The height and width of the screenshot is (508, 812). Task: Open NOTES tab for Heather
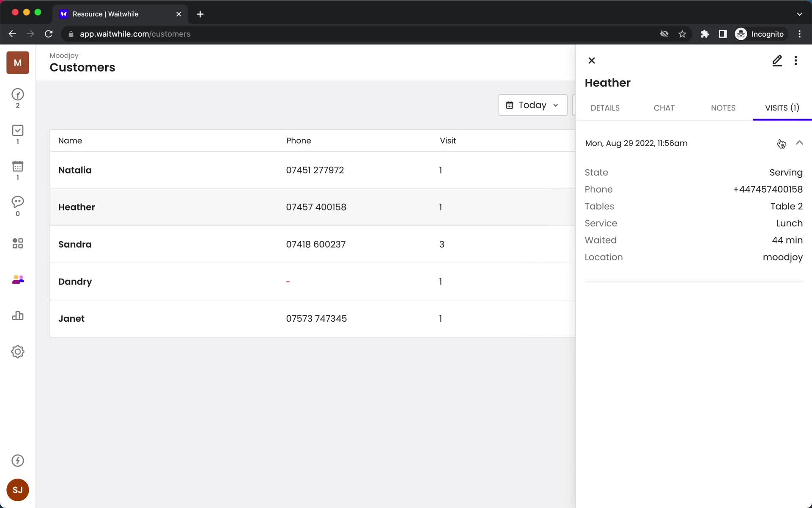(723, 108)
